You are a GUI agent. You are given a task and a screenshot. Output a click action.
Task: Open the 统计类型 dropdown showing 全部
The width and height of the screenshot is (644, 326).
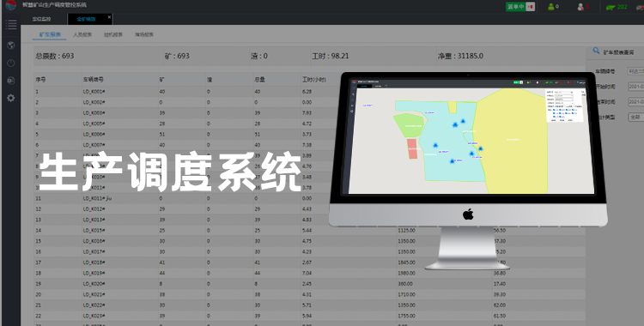tap(635, 117)
